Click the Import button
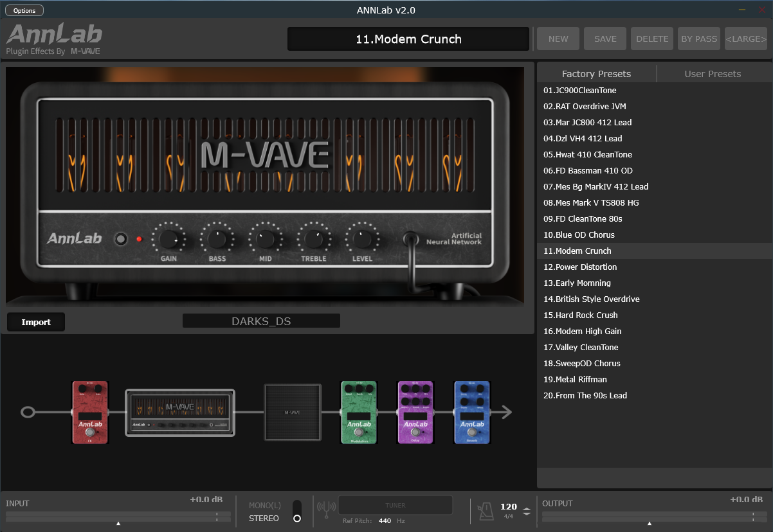The image size is (773, 532). [36, 322]
